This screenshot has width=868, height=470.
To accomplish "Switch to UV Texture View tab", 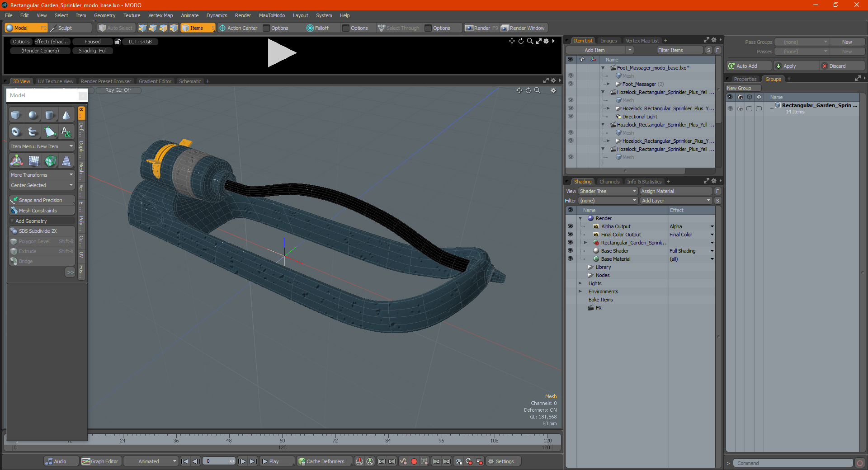I will (x=56, y=81).
